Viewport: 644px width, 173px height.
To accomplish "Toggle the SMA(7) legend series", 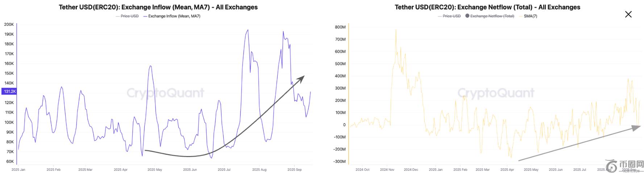I will 528,16.
